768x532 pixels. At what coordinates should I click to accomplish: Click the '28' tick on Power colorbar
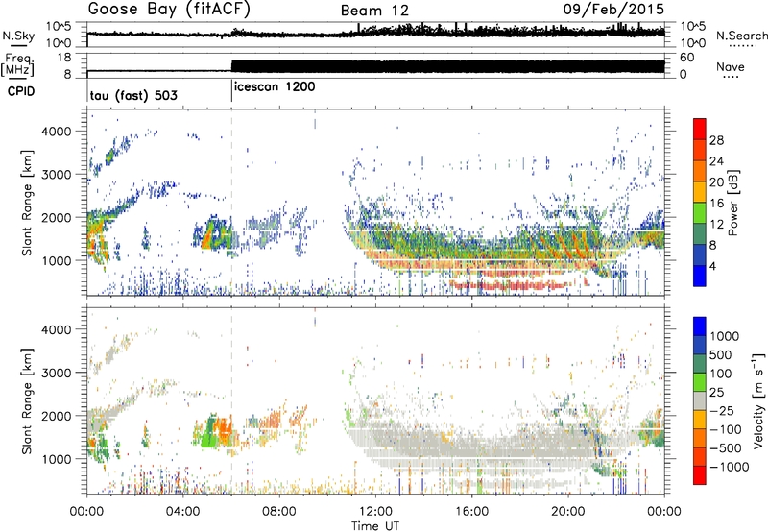(716, 140)
